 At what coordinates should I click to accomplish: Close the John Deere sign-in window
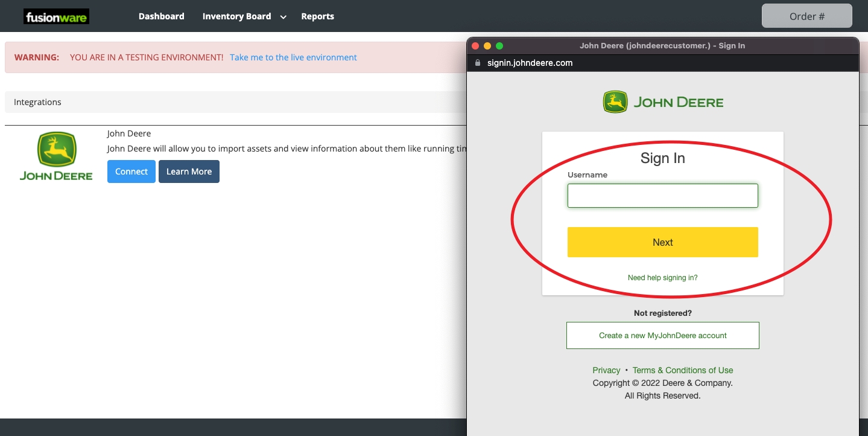point(475,46)
